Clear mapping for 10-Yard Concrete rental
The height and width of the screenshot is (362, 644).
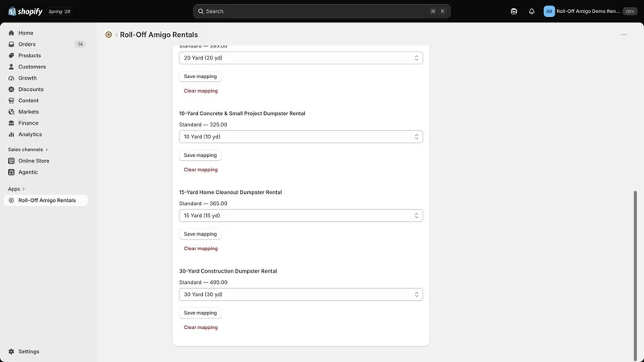[x=200, y=170]
